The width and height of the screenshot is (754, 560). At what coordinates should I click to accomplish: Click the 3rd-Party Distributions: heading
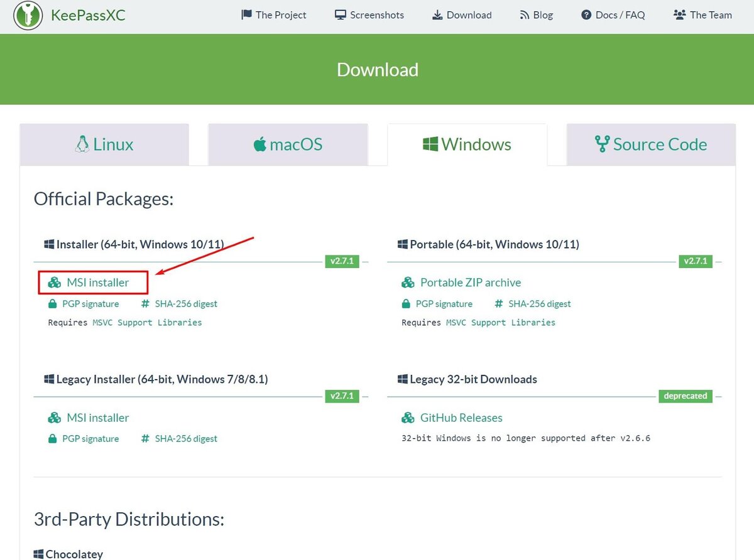(x=129, y=520)
